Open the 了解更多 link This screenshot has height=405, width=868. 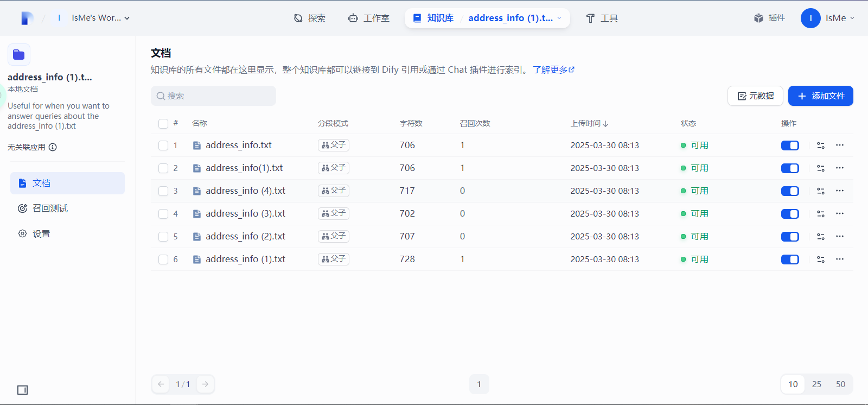point(553,70)
